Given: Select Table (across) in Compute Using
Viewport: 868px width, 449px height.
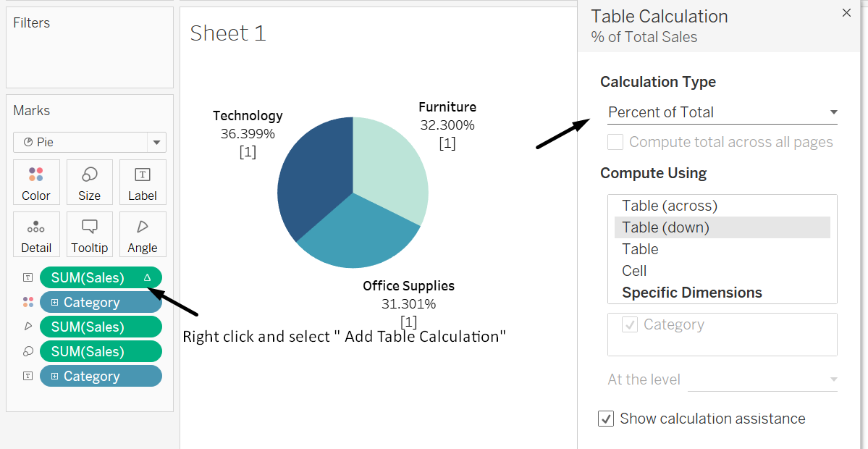Looking at the screenshot, I should (670, 206).
